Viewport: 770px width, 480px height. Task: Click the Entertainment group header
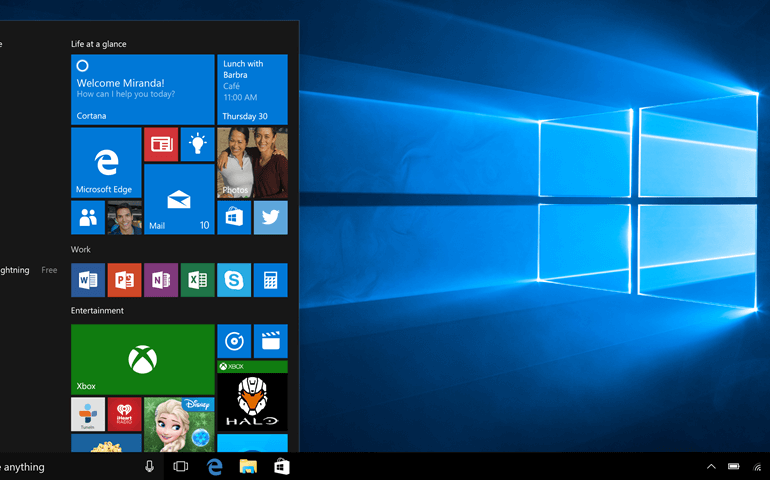coord(97,311)
